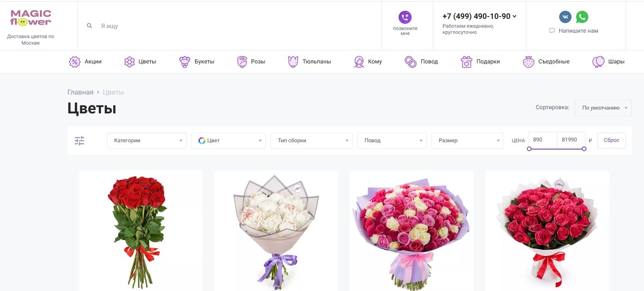Click the Съедобные strawberry icon
Viewport: 644px width, 291px height.
[x=529, y=62]
